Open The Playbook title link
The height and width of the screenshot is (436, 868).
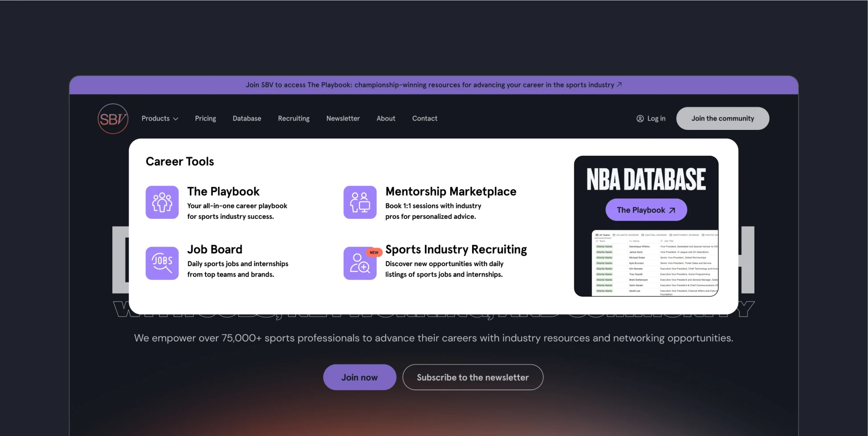[223, 192]
